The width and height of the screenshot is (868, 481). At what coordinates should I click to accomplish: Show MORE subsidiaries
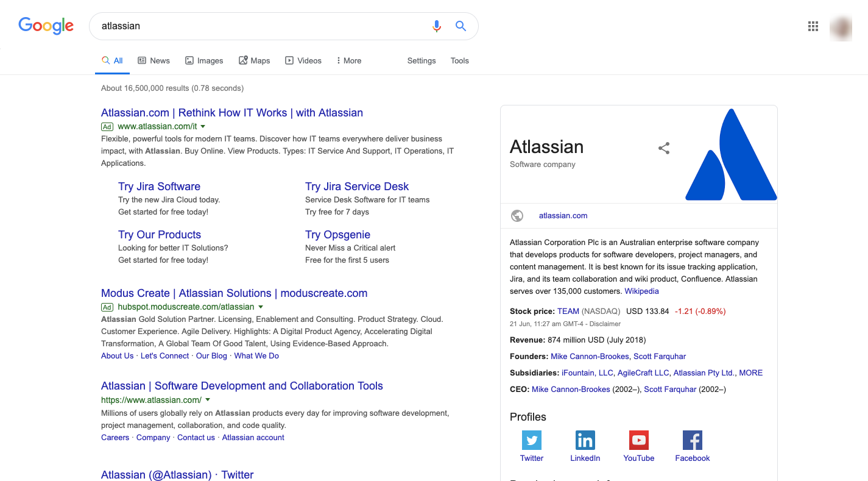coord(751,373)
